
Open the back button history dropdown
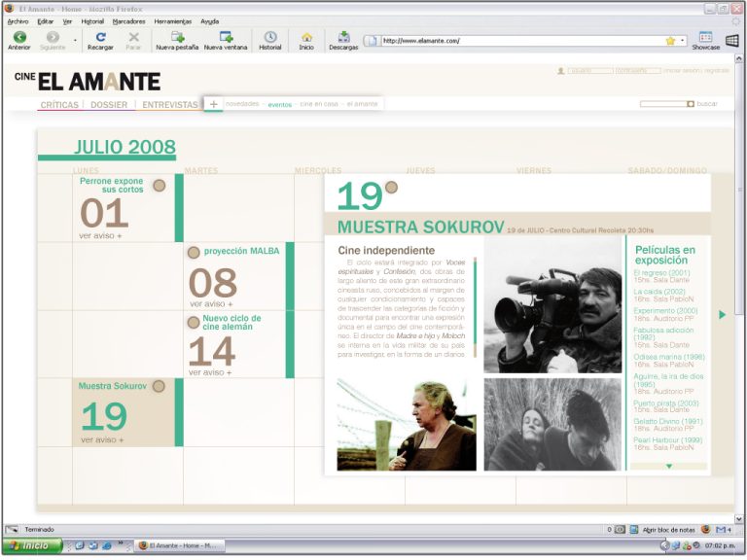pyautogui.click(x=75, y=41)
